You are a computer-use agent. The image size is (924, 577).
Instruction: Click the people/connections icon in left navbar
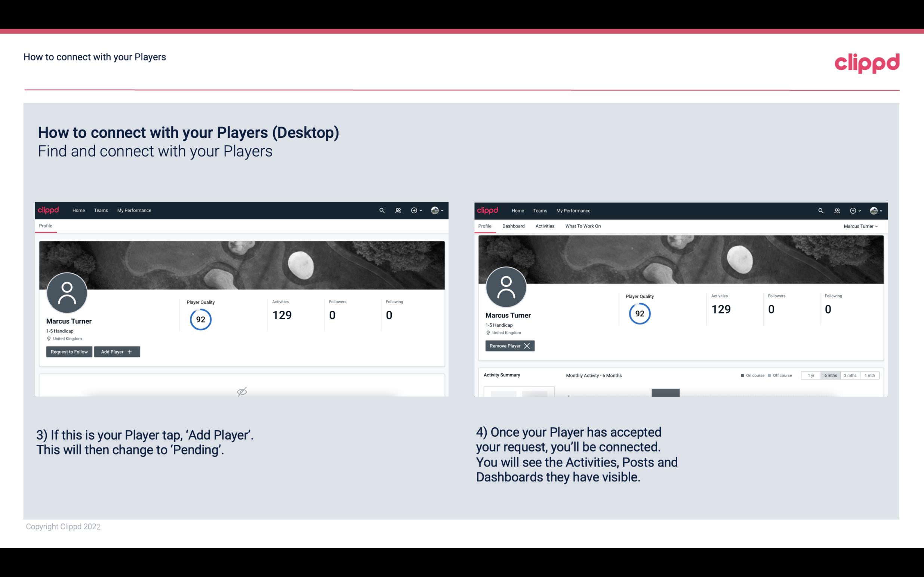tap(398, 210)
